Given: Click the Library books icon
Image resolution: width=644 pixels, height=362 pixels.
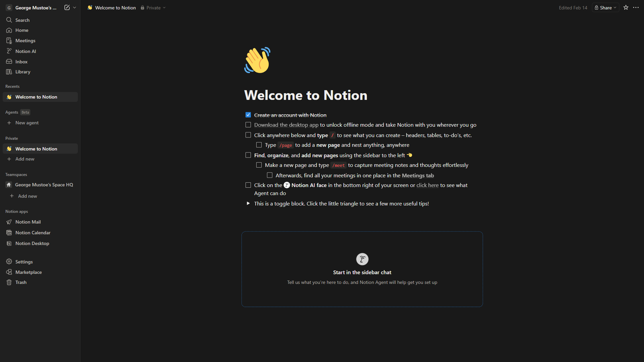Looking at the screenshot, I should tap(9, 72).
